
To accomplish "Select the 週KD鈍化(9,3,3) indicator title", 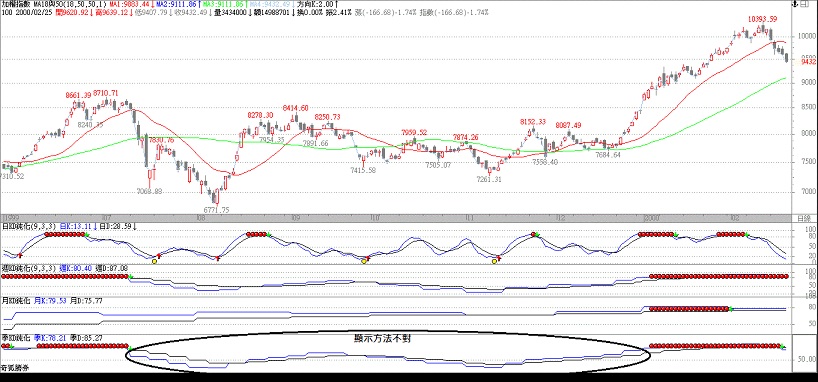I will click(x=29, y=268).
